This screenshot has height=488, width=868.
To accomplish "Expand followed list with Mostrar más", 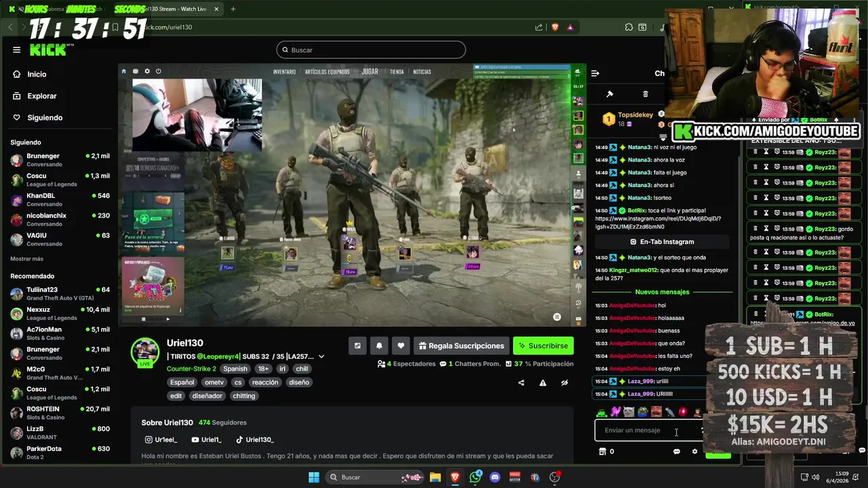I will [26, 259].
